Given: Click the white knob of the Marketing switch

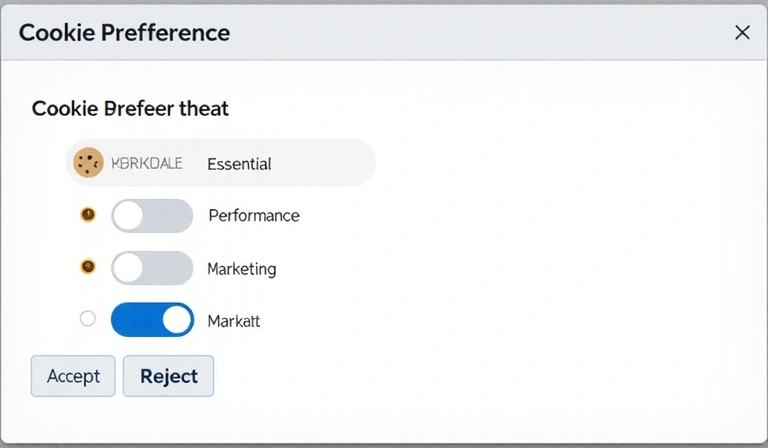Looking at the screenshot, I should (128, 268).
